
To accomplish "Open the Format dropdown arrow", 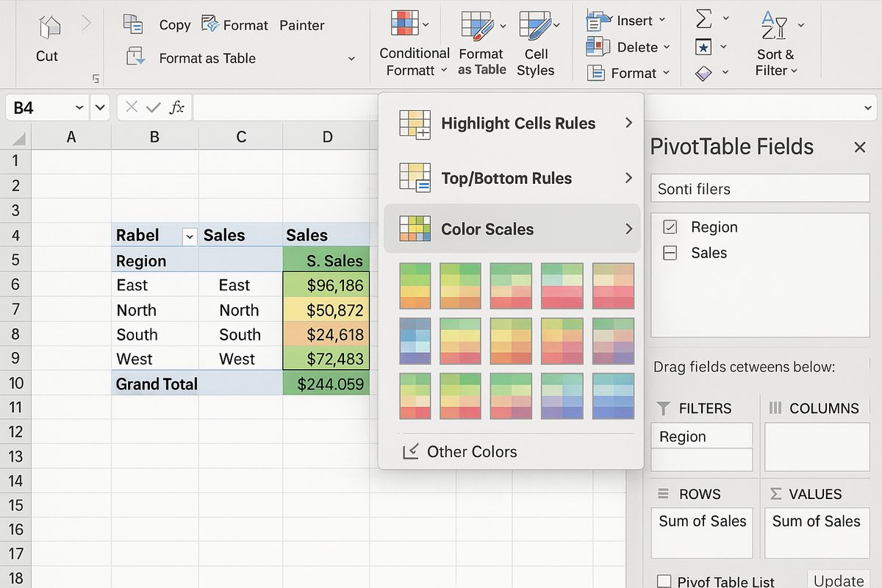I will 666,73.
